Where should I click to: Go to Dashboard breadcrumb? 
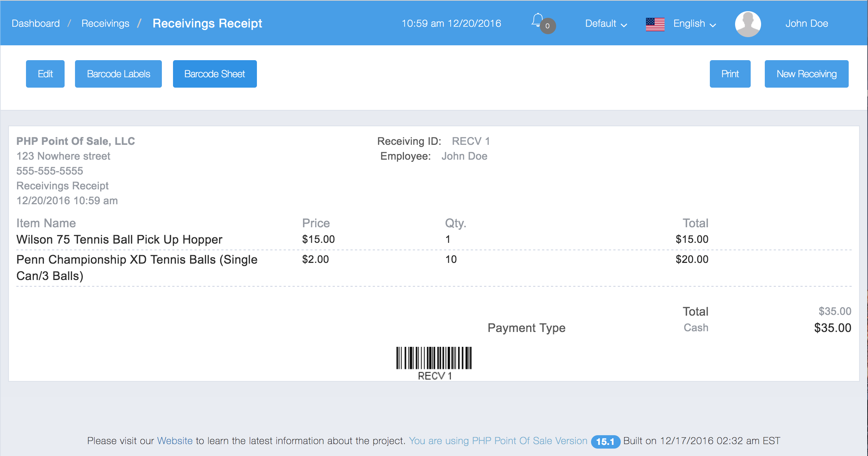pos(36,23)
